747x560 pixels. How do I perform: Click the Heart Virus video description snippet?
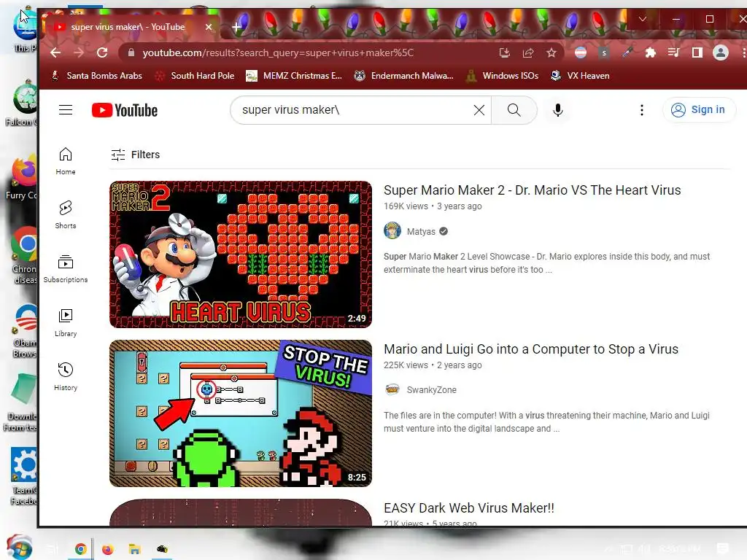pyautogui.click(x=546, y=262)
